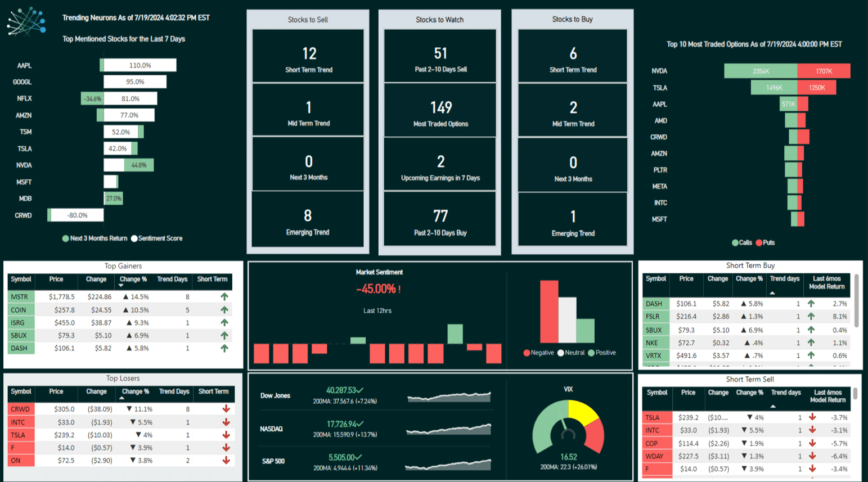This screenshot has height=482, width=868.
Task: Click the down arrow in TSLA Top Losers row
Action: [x=226, y=435]
